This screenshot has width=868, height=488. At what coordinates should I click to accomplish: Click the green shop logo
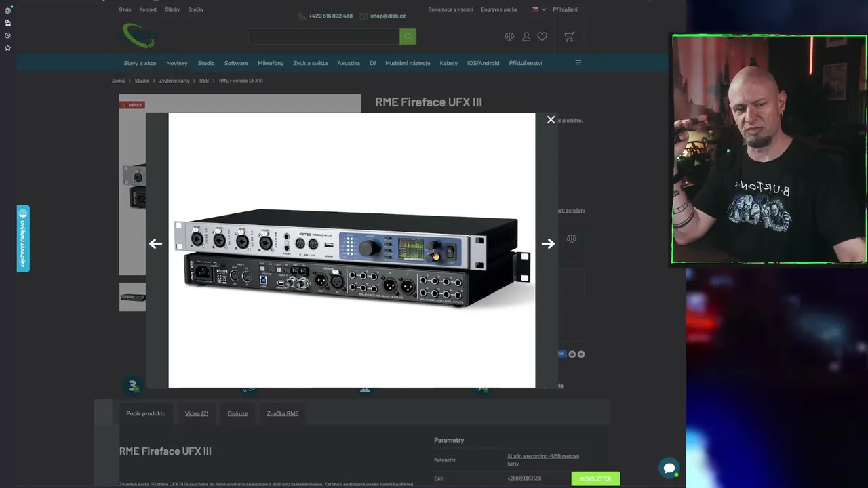pos(138,36)
